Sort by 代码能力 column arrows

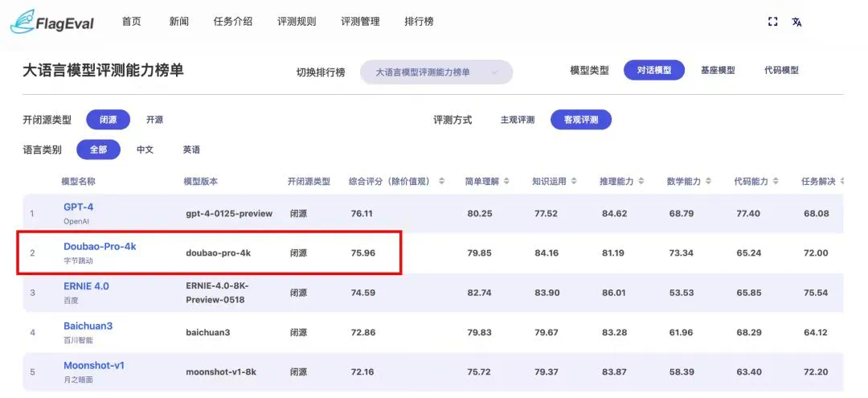(776, 182)
